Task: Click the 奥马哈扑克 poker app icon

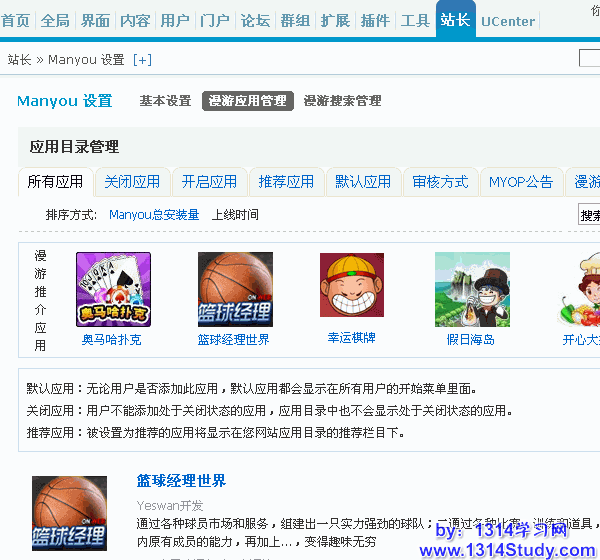Action: coord(113,289)
